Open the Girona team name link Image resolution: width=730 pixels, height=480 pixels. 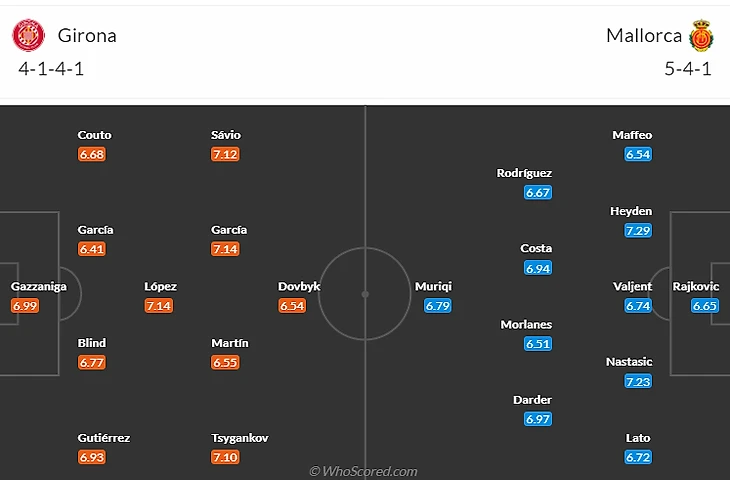click(x=87, y=35)
